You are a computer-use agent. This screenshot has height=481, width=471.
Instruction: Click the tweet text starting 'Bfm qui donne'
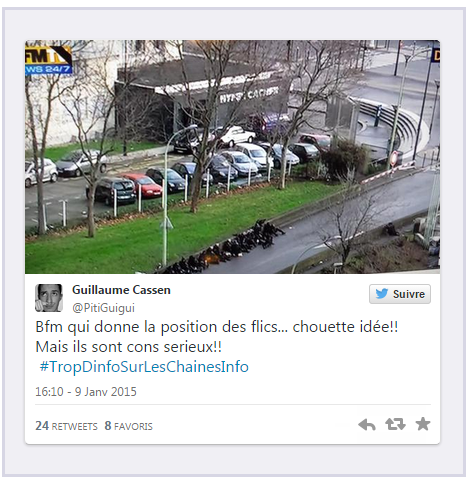tap(217, 337)
